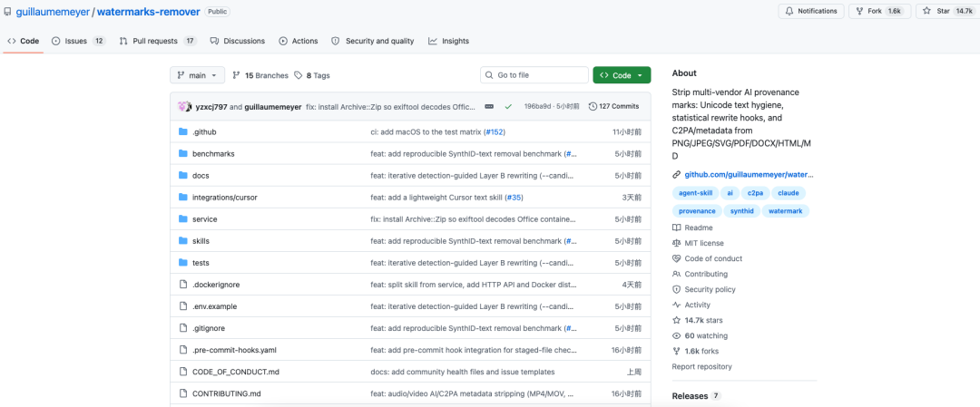Open the watermarks-remover repository name link
This screenshot has height=407, width=980.
coord(149,11)
